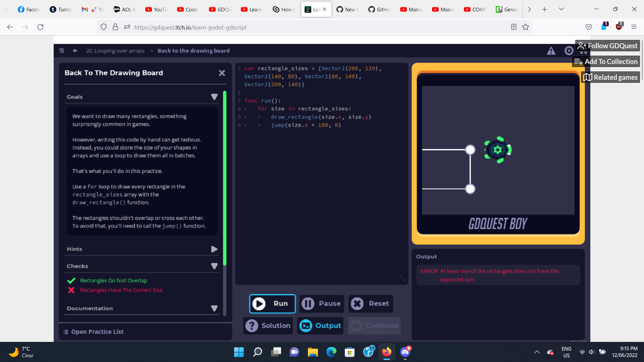
Task: Click the Firefox reload button
Action: (40, 27)
